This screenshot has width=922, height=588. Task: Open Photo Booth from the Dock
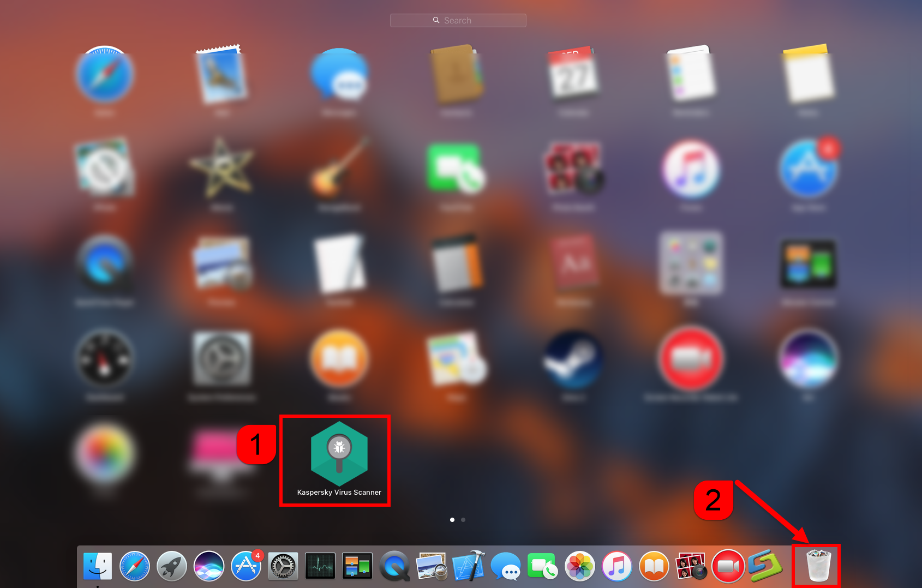coord(691,566)
